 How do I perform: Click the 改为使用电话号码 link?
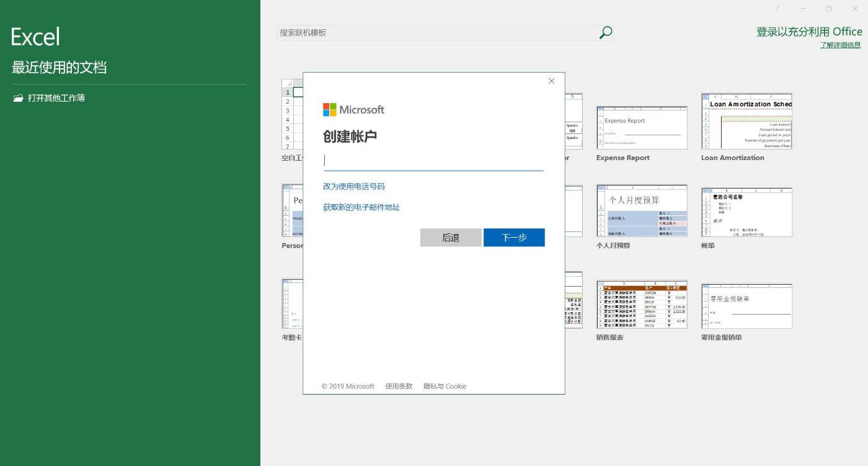tap(354, 186)
